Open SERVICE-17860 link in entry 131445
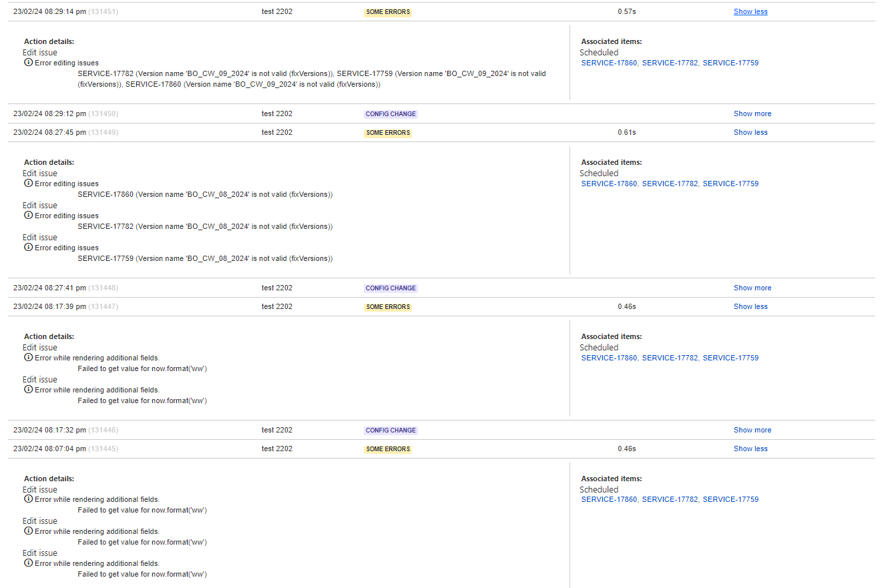This screenshot has height=588, width=886. [609, 500]
